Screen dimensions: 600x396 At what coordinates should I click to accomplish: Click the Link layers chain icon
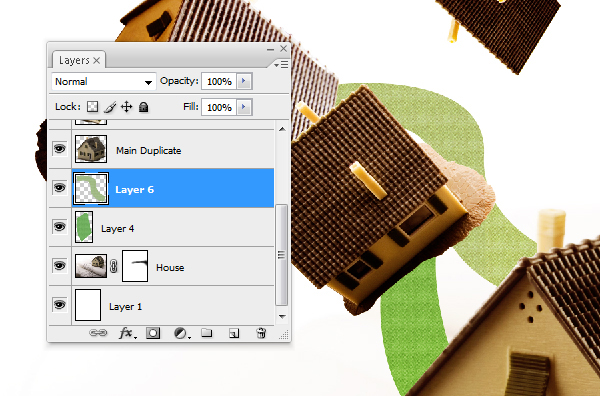[x=98, y=333]
